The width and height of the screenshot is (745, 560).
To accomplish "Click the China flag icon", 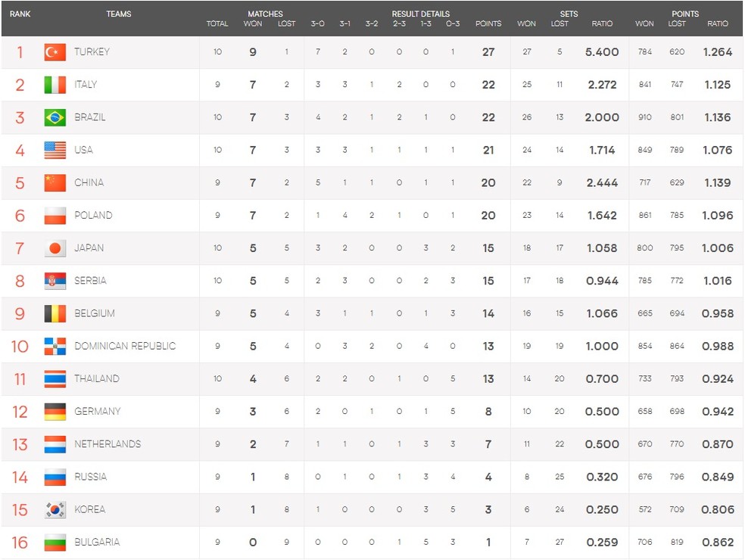I will 55,183.
